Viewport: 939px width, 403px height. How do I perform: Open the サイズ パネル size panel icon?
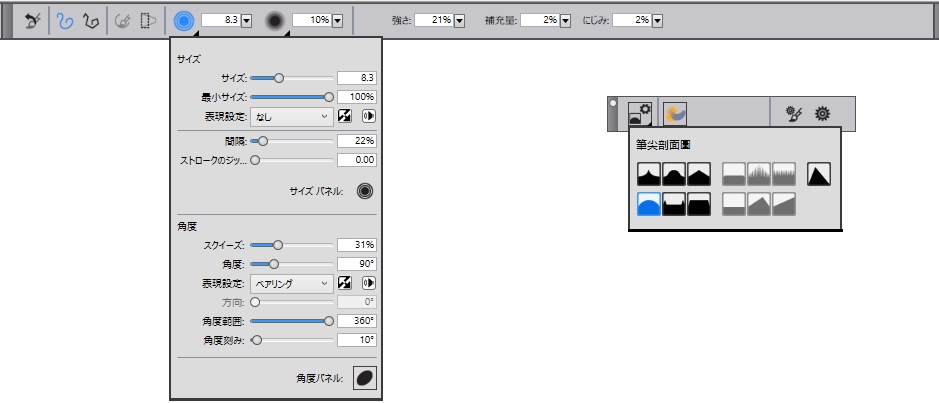(x=365, y=190)
